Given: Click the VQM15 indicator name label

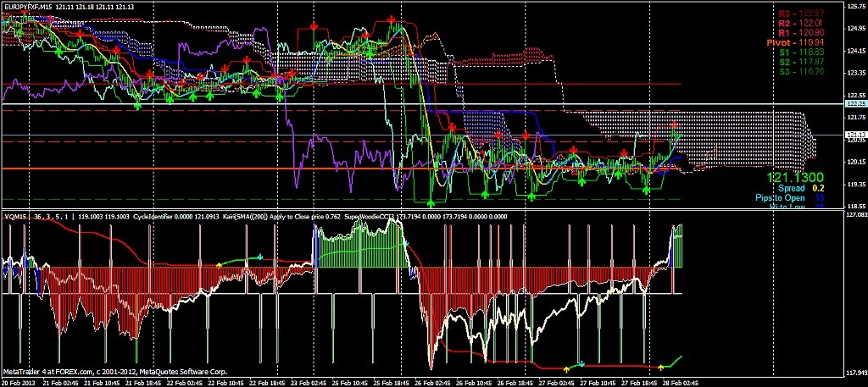Looking at the screenshot, I should [15, 217].
